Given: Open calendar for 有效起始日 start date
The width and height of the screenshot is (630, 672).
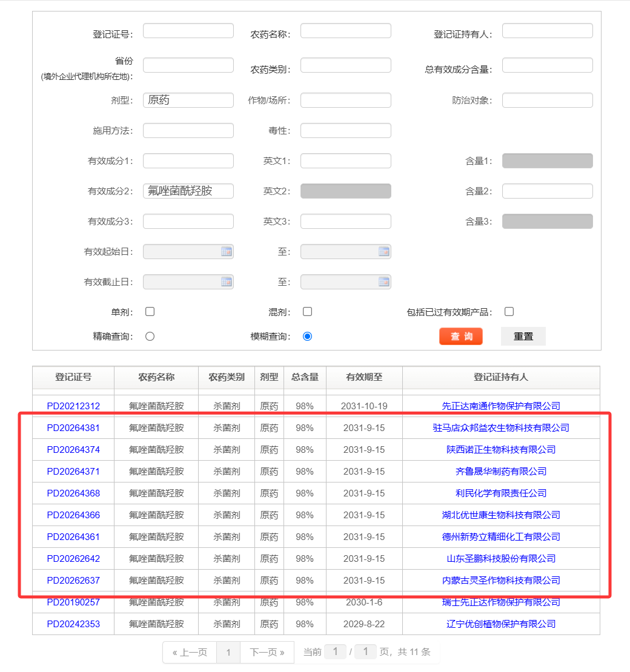Looking at the screenshot, I should tap(227, 252).
